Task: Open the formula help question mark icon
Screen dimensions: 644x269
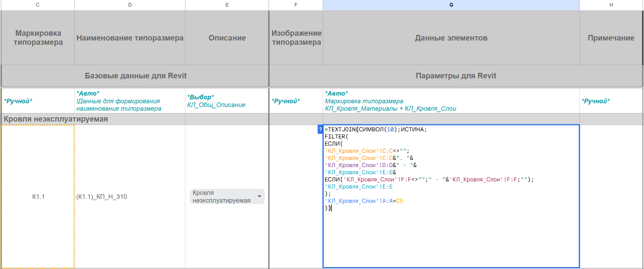Action: 320,129
